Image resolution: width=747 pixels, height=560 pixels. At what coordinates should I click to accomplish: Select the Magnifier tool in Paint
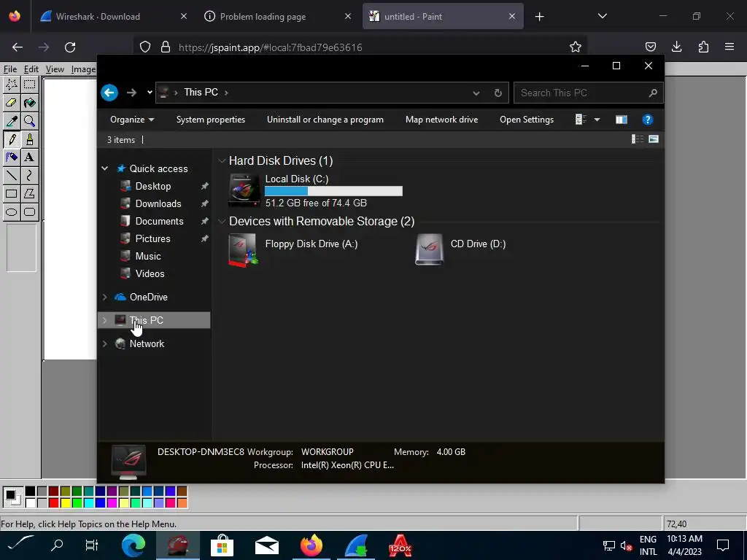click(x=29, y=121)
